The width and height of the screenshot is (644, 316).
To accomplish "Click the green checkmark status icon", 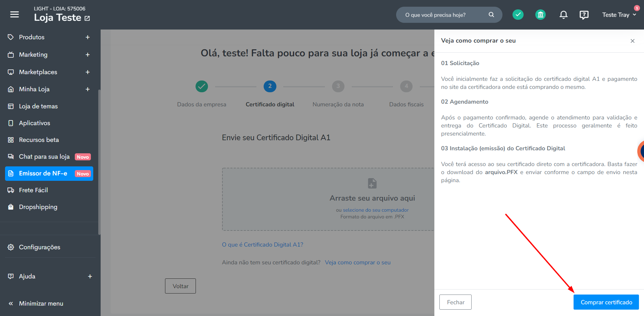I will (518, 14).
